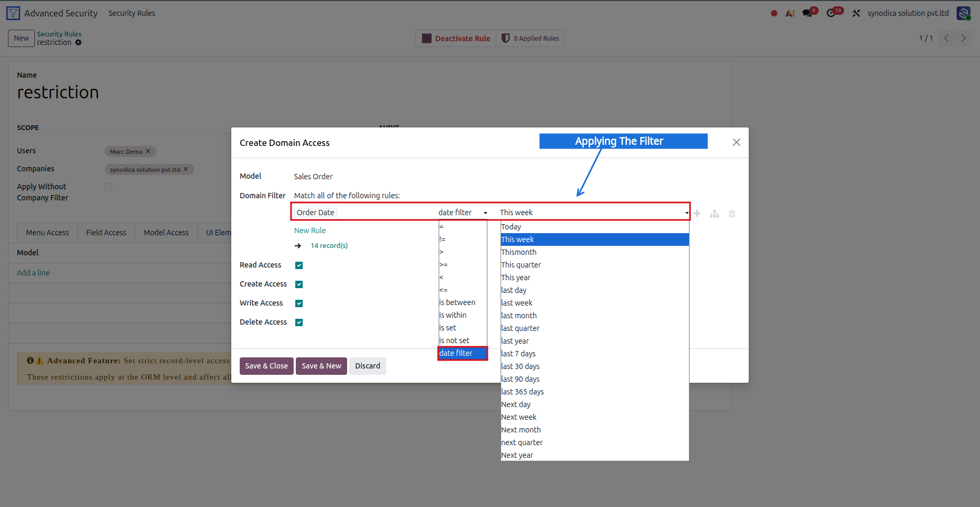Click the gear icon next to restriction
This screenshot has width=980, height=507.
coord(78,42)
